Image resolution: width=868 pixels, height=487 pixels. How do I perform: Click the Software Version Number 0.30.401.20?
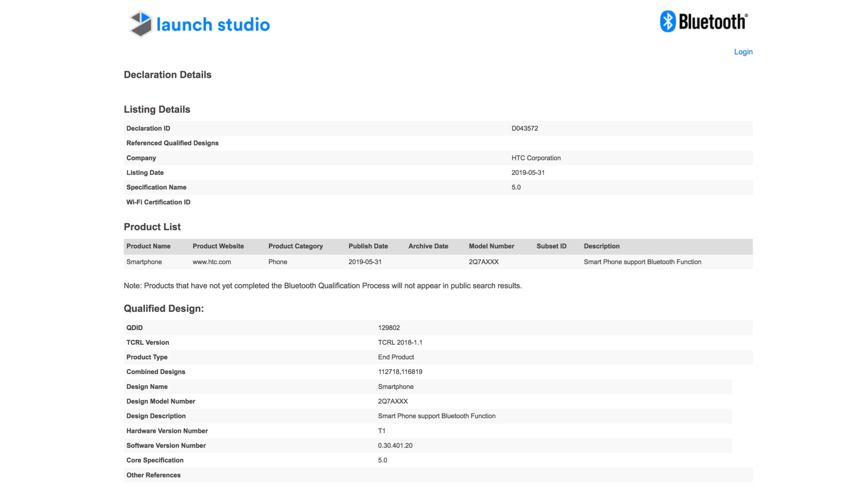[395, 445]
